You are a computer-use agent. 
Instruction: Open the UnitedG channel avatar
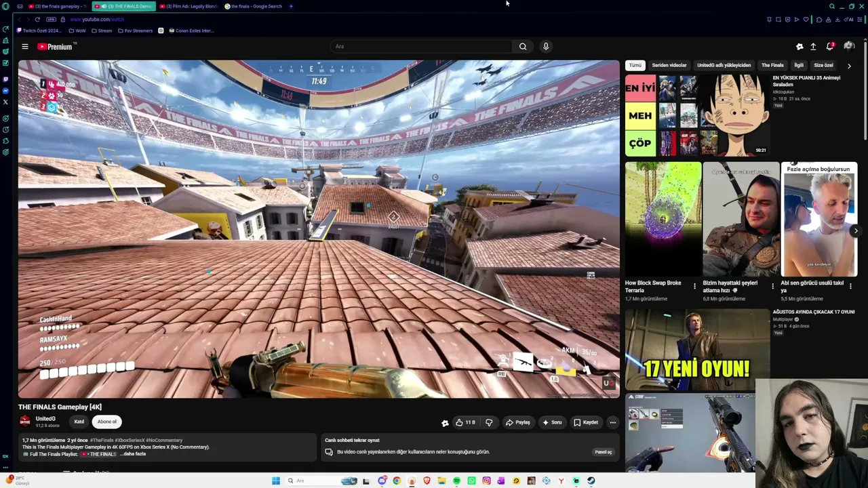[25, 422]
